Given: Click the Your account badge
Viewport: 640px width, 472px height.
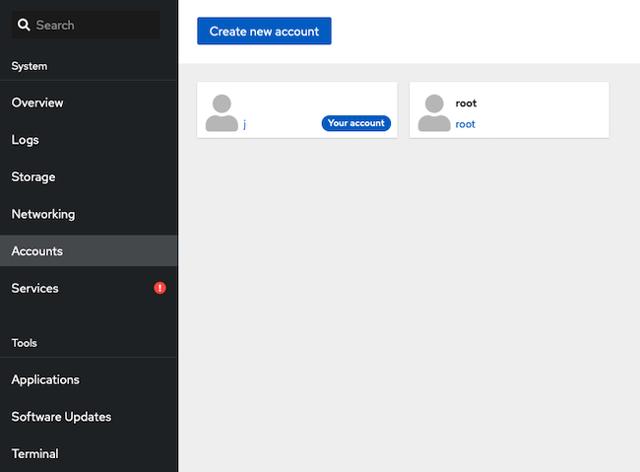Looking at the screenshot, I should (x=356, y=123).
